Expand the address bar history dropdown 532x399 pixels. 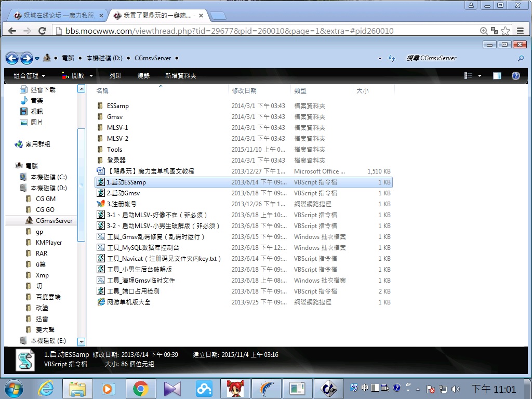(380, 59)
